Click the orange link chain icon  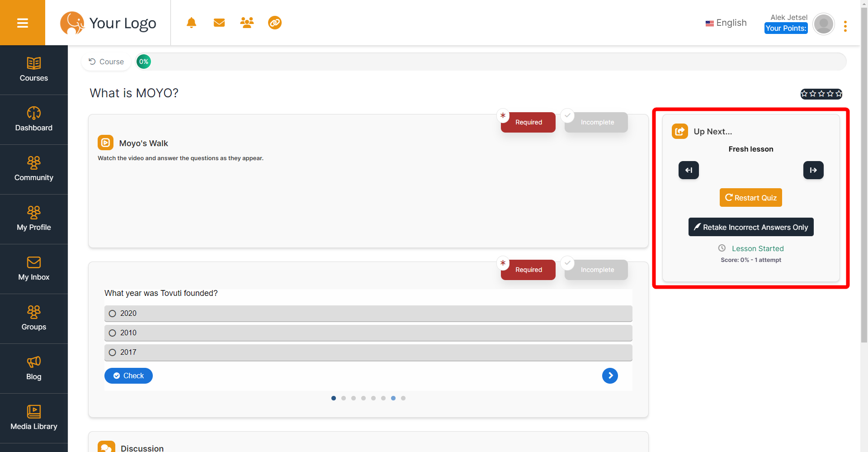pos(275,23)
